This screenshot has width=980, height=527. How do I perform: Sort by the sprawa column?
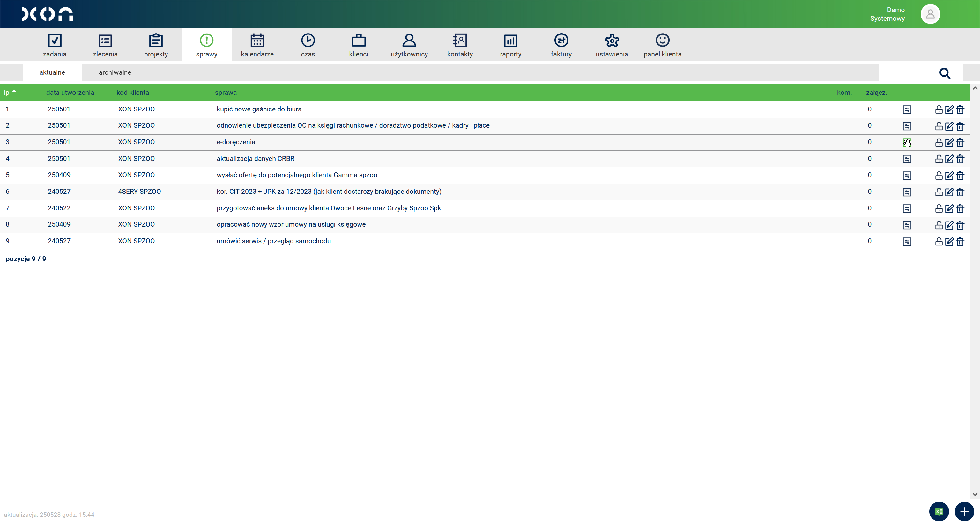point(226,93)
